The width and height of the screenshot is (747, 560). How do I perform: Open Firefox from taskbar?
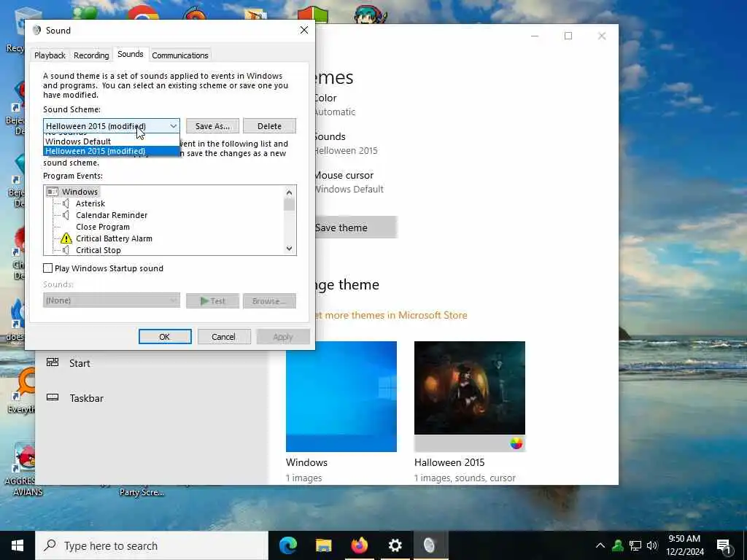click(360, 545)
